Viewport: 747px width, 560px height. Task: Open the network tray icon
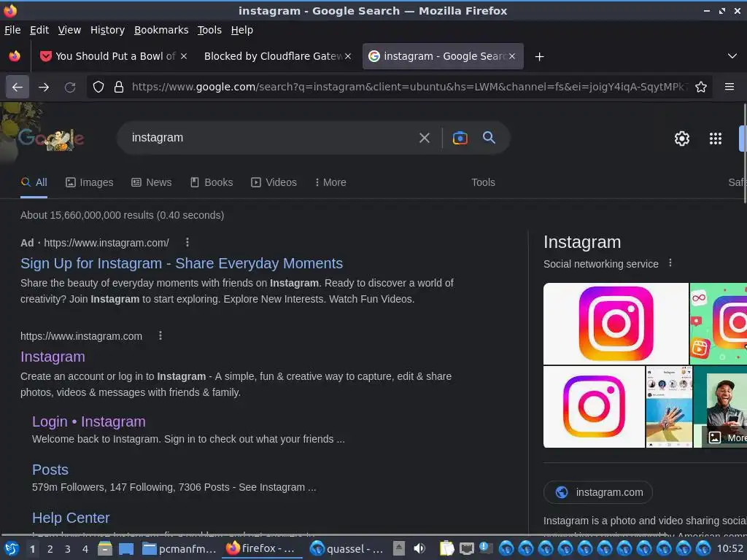[466, 548]
